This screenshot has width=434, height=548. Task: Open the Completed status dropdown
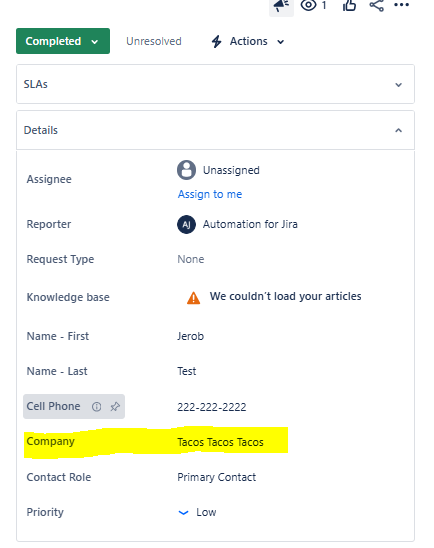pyautogui.click(x=63, y=41)
